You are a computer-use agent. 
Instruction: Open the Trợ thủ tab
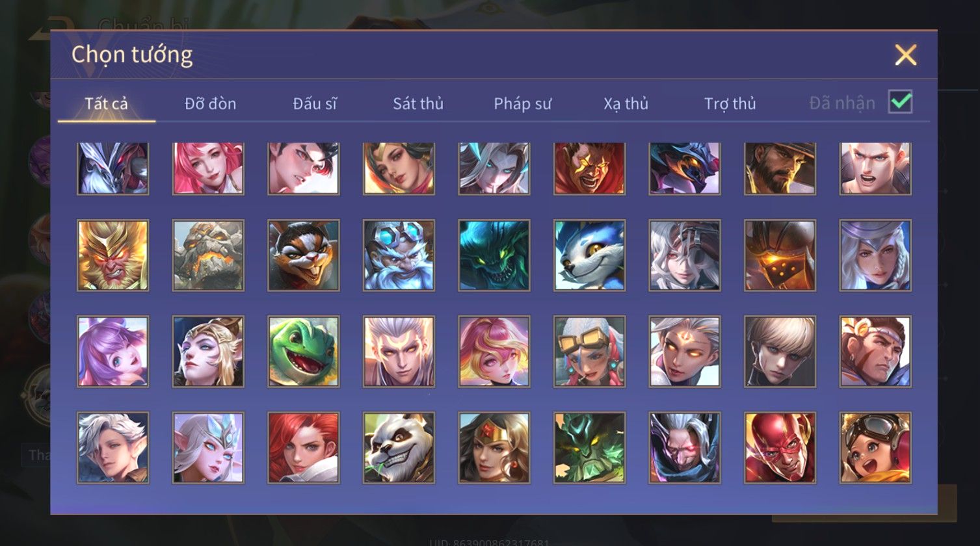[x=730, y=103]
